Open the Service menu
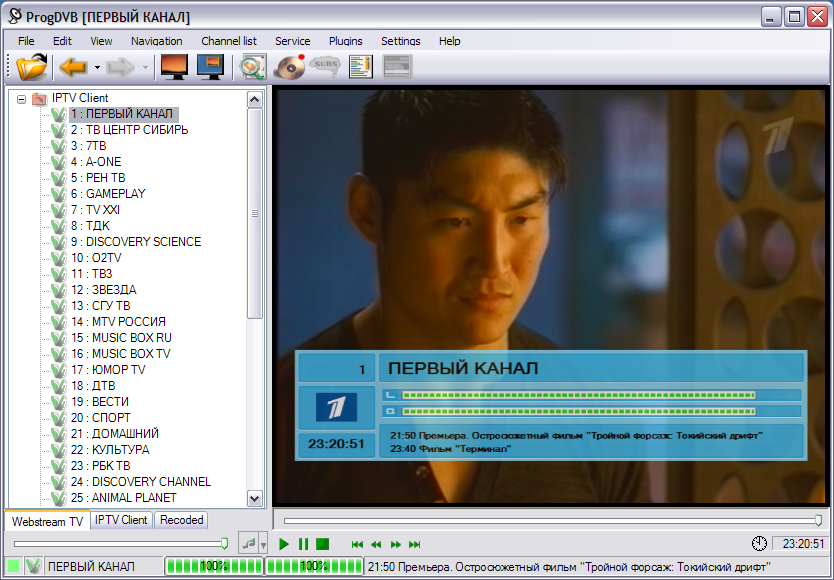 (x=293, y=41)
